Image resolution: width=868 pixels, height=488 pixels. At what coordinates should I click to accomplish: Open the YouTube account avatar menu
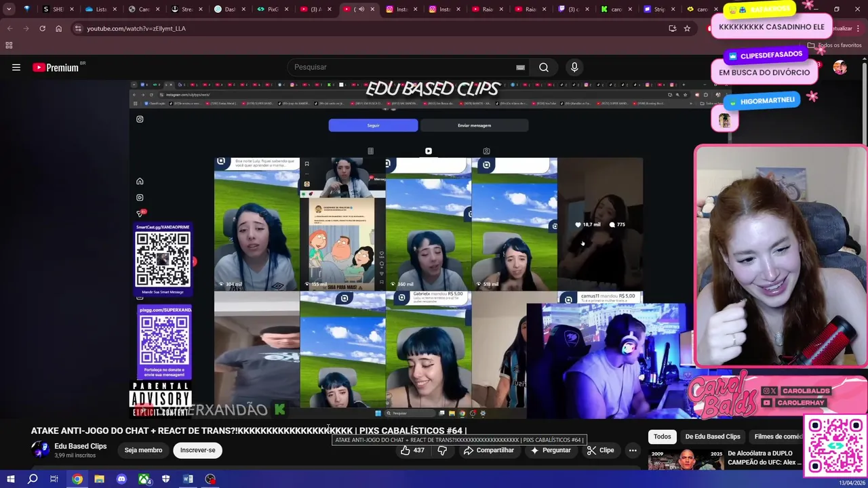(840, 67)
